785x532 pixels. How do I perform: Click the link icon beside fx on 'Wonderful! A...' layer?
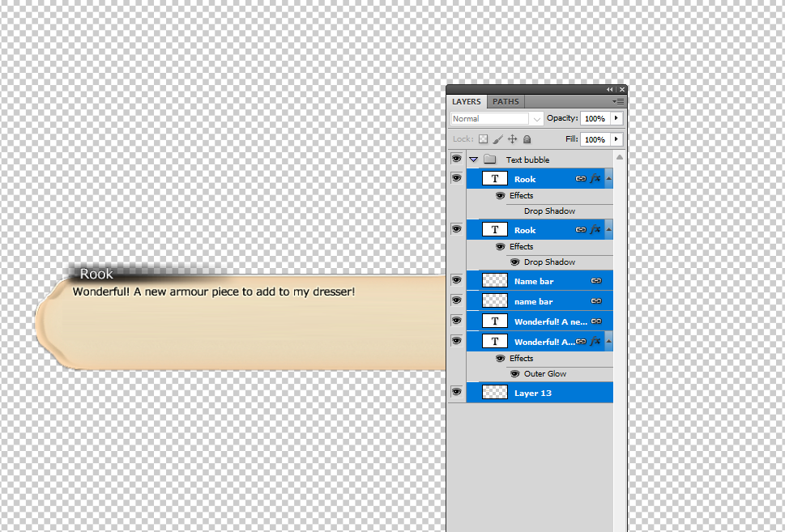tap(581, 342)
